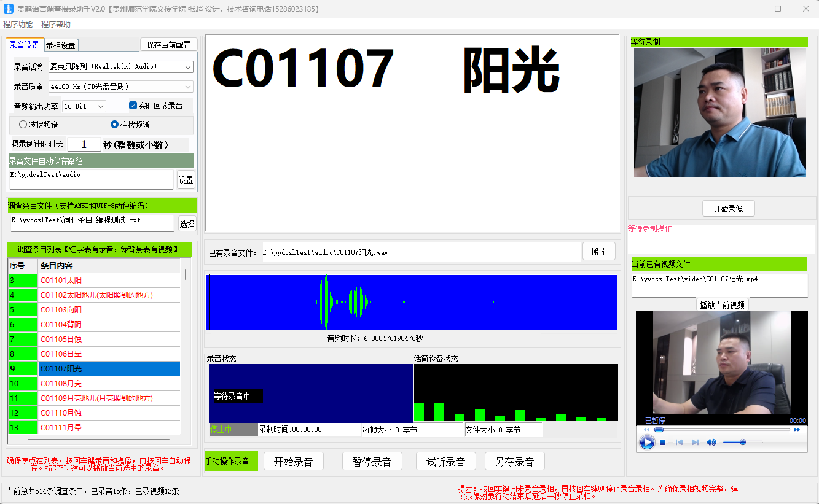The width and height of the screenshot is (819, 504).
Task: Click the fast-forward double-arrow in media player
Action: (x=797, y=430)
